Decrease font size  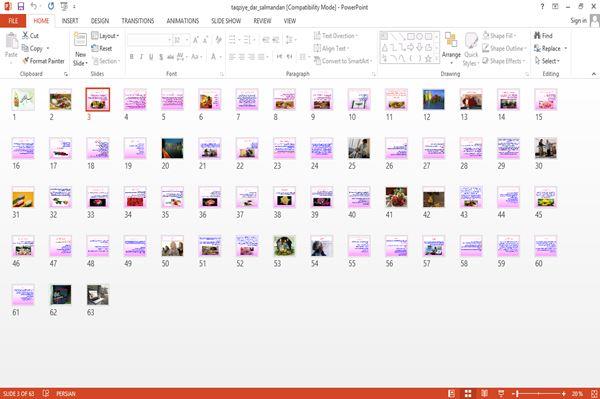tap(205, 40)
